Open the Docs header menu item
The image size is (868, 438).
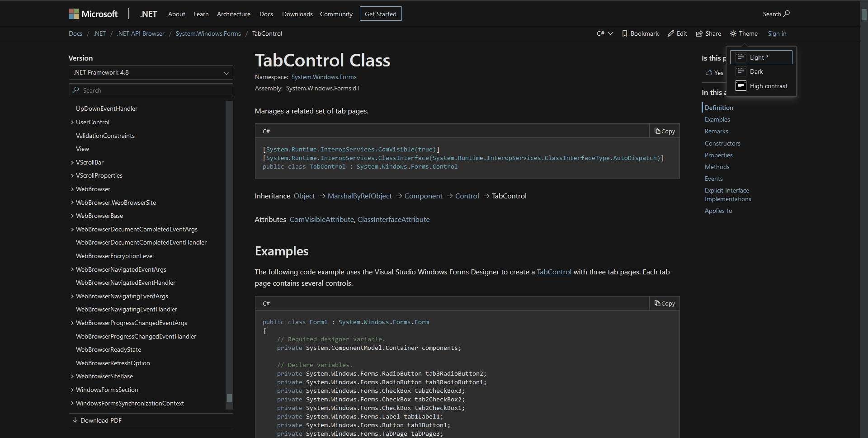(266, 14)
